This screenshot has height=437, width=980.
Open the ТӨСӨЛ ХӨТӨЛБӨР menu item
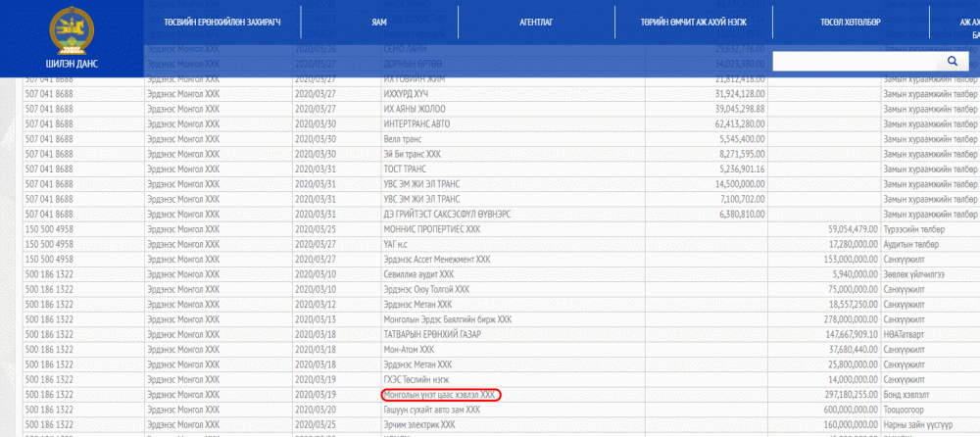(851, 22)
